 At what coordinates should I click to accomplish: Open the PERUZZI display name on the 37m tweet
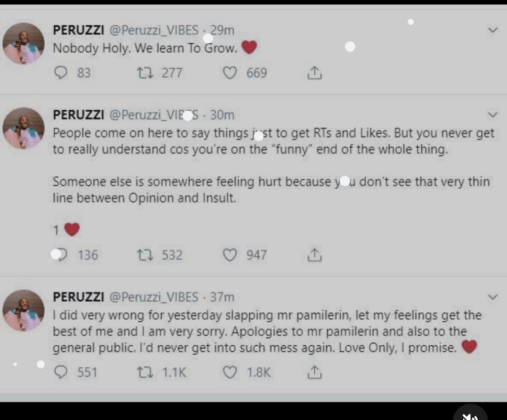[78, 297]
